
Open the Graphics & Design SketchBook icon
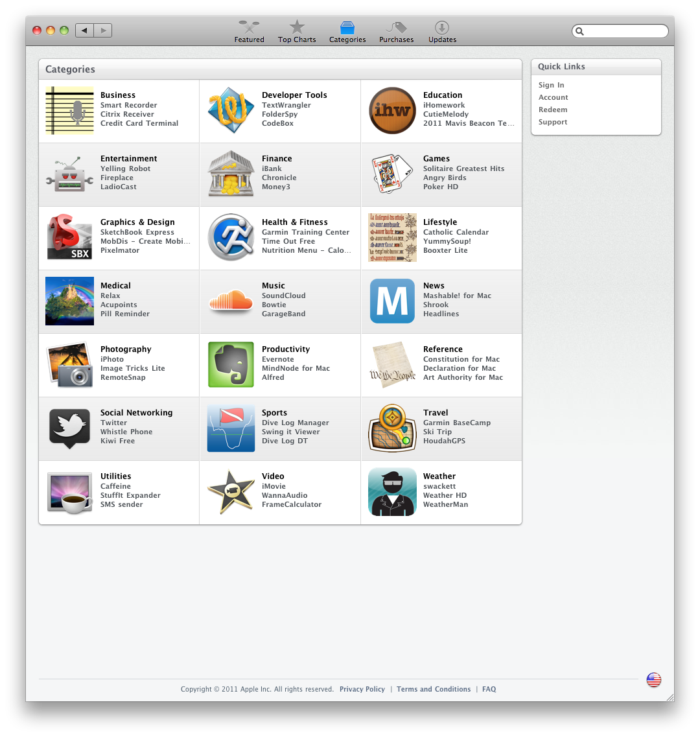tap(69, 237)
